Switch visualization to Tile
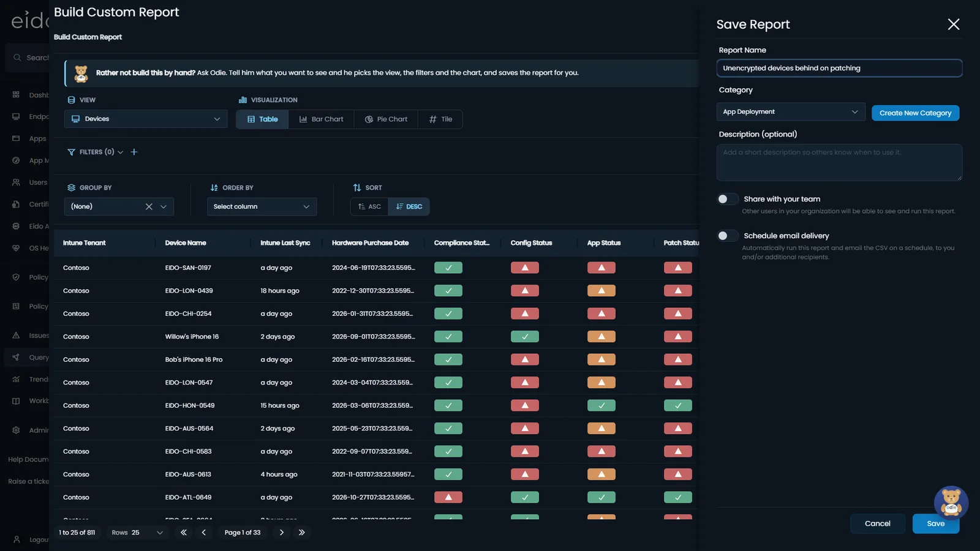The image size is (980, 551). 440,119
